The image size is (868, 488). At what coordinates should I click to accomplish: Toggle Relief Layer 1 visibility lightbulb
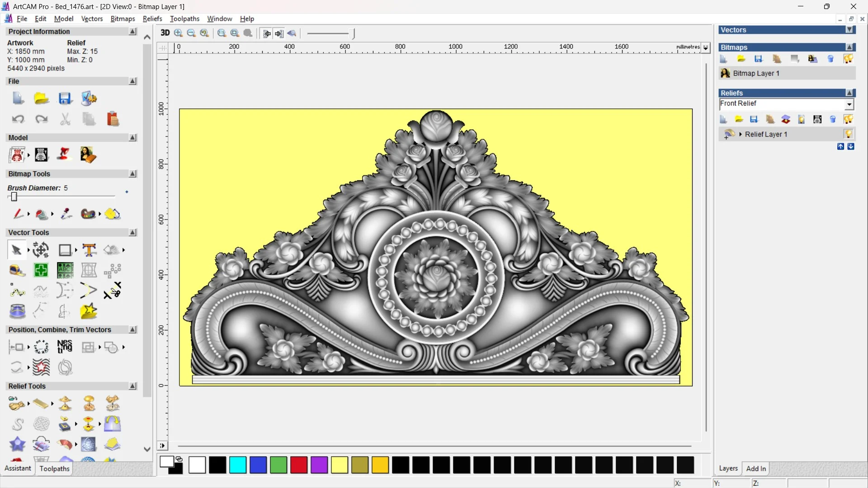pos(848,134)
